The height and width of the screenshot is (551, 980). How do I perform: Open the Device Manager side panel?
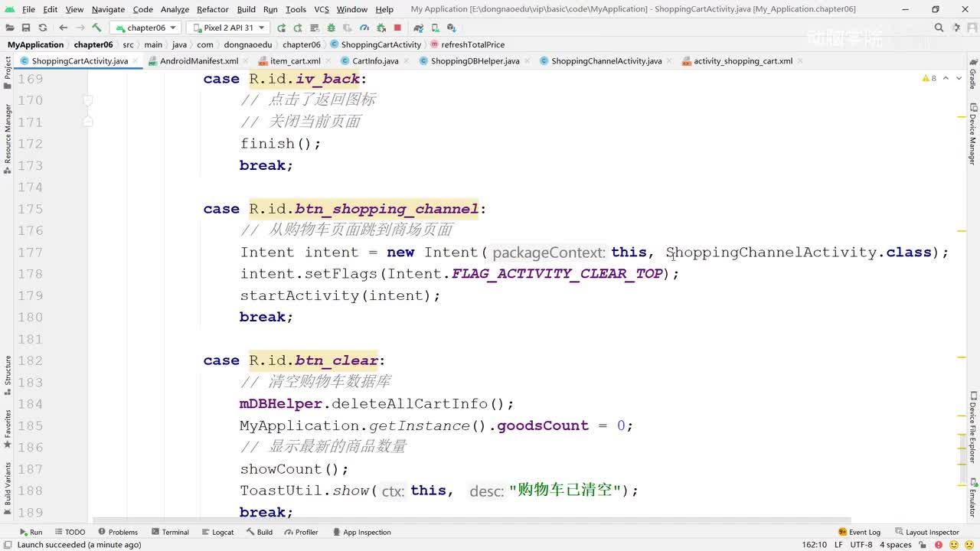click(972, 135)
